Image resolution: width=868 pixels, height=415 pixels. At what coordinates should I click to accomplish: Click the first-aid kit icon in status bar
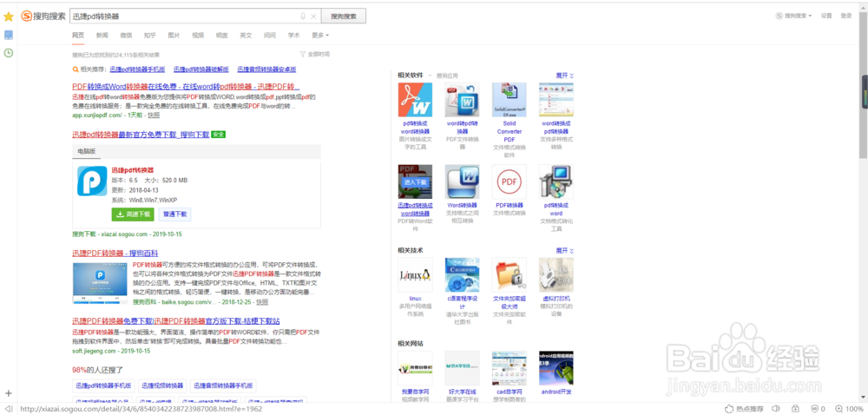(794, 409)
